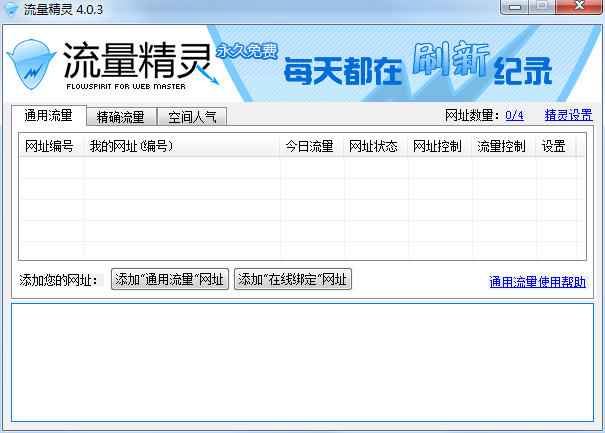Click the 设置 column header
605x433 pixels.
[x=553, y=146]
